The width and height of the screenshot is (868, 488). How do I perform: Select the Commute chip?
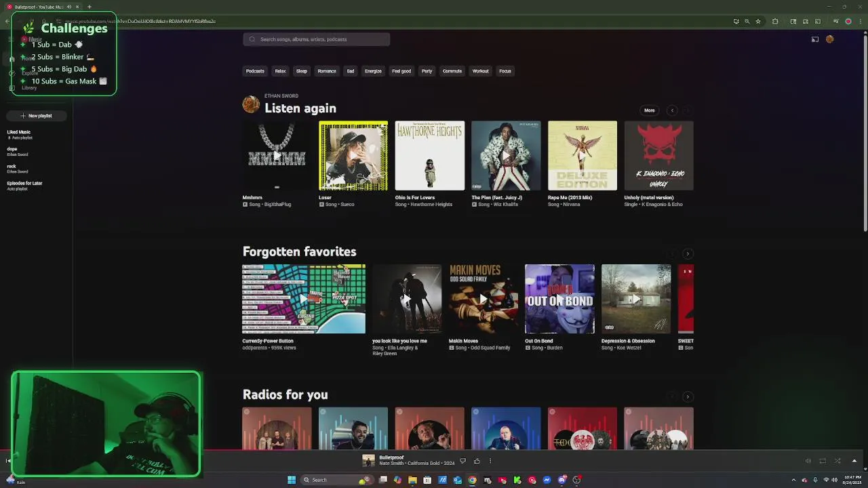(x=452, y=71)
